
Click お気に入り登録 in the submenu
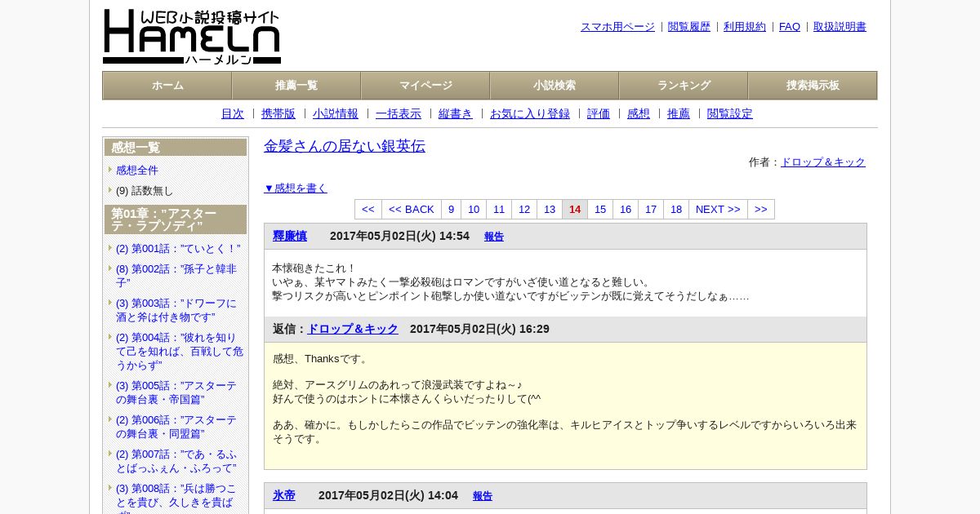click(530, 113)
